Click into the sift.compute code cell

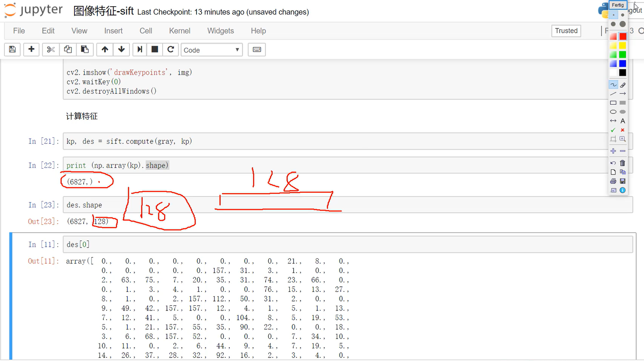click(347, 141)
